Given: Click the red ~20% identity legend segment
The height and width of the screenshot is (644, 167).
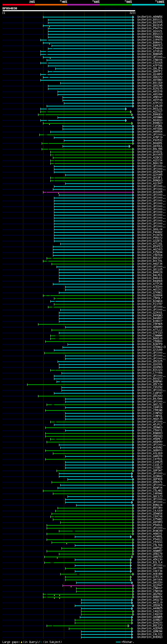Looking at the screenshot, I should pyautogui.click(x=19, y=5).
